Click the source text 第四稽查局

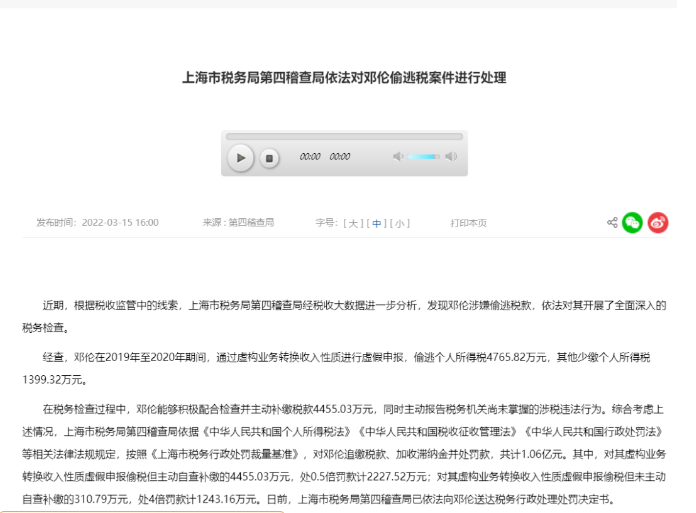[x=250, y=223]
